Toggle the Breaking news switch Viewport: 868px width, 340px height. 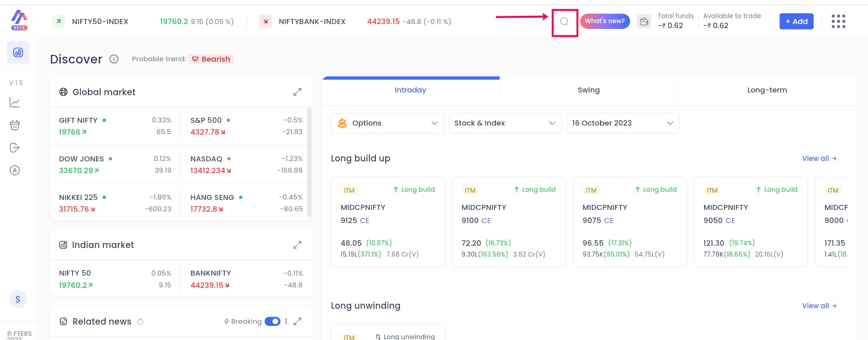pos(272,321)
